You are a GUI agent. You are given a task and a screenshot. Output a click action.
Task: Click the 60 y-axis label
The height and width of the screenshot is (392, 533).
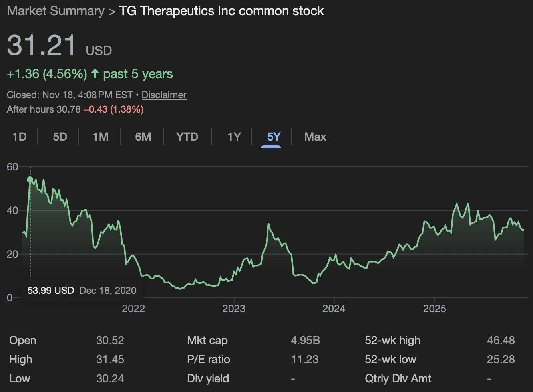click(x=12, y=167)
